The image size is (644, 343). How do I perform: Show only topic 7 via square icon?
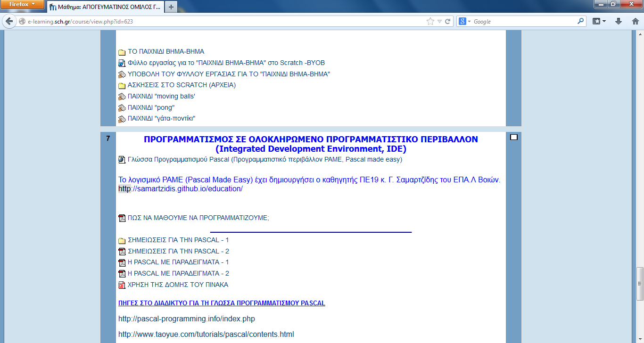[514, 138]
